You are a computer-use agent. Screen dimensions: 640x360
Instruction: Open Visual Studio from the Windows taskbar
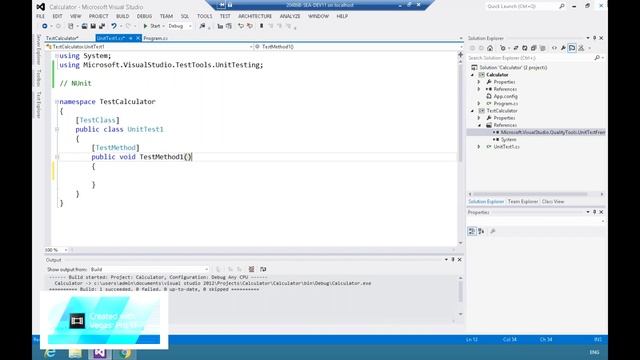tap(99, 353)
